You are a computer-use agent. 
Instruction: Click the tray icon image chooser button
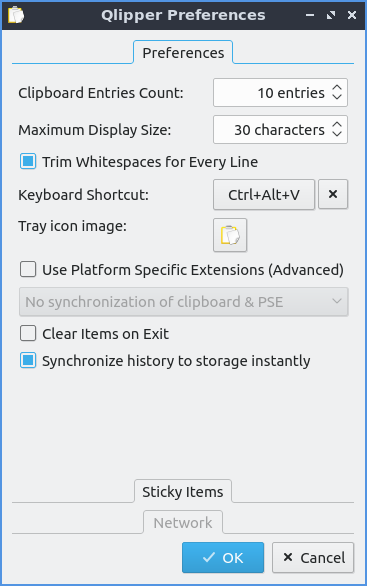point(230,235)
